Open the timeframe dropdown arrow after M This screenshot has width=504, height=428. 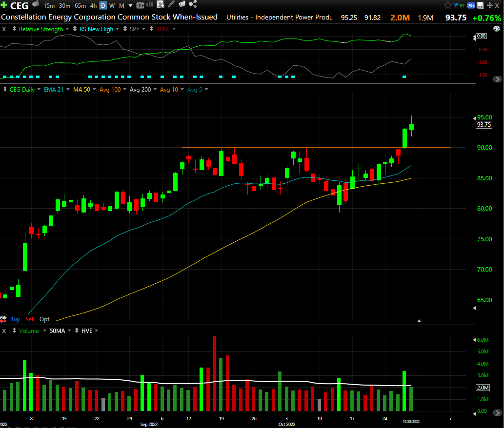pyautogui.click(x=130, y=6)
